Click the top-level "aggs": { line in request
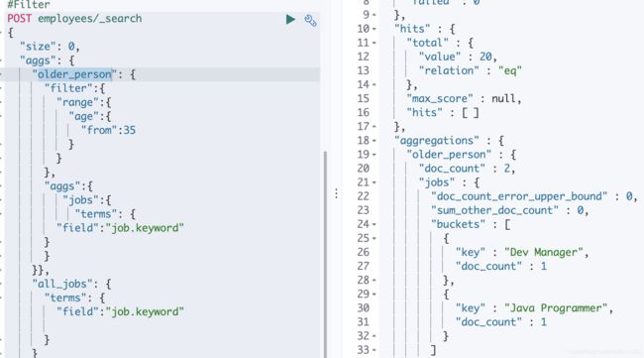The height and width of the screenshot is (358, 644). coord(47,60)
